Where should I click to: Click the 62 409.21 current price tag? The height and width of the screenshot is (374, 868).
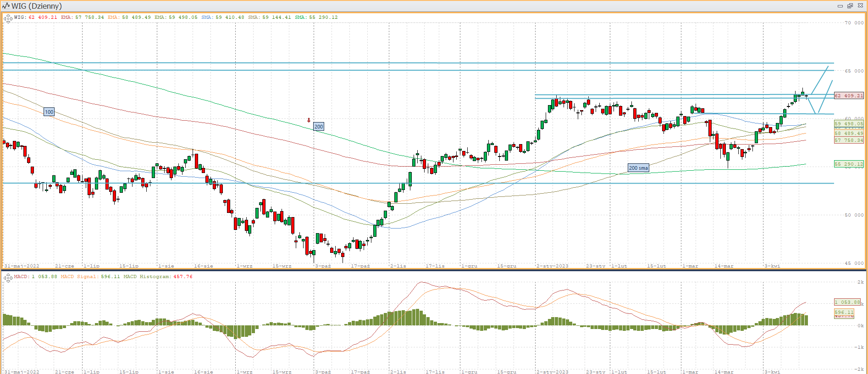tap(849, 95)
